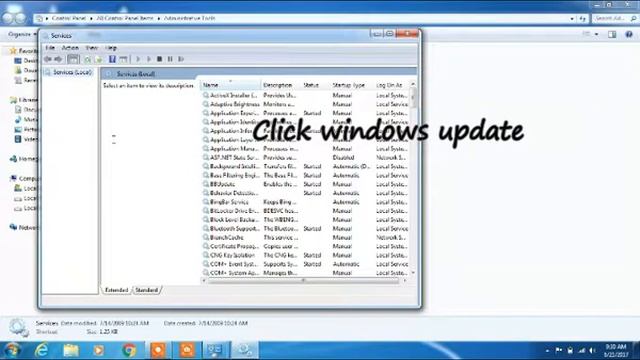The width and height of the screenshot is (640, 360).
Task: Toggle the Explorer preview pane icon
Action: tap(612, 35)
